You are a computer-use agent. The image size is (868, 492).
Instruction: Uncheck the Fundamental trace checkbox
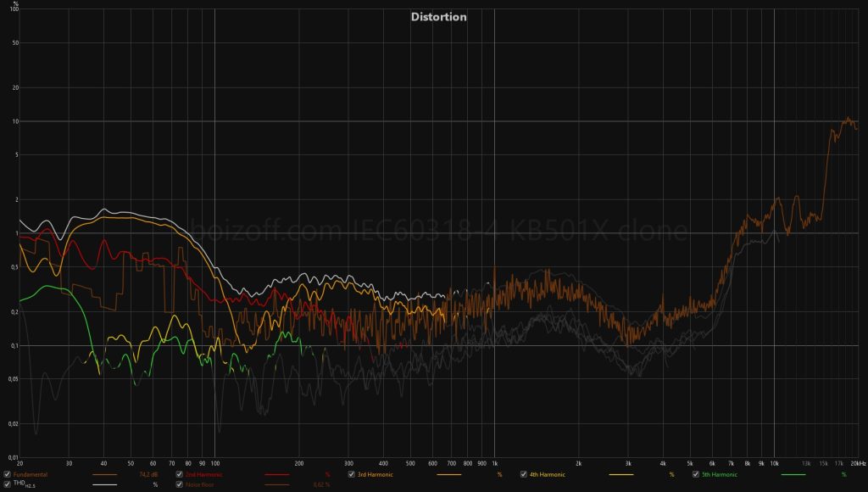click(x=7, y=474)
